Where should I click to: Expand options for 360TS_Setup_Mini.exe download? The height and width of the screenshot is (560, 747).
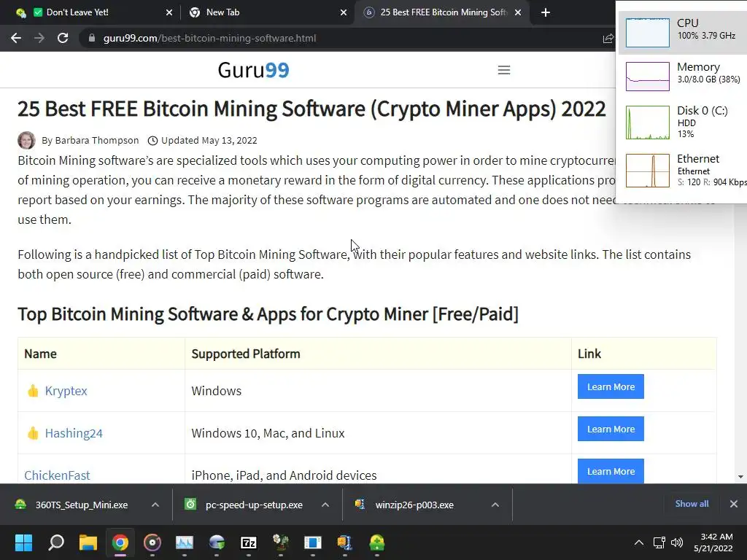(155, 505)
